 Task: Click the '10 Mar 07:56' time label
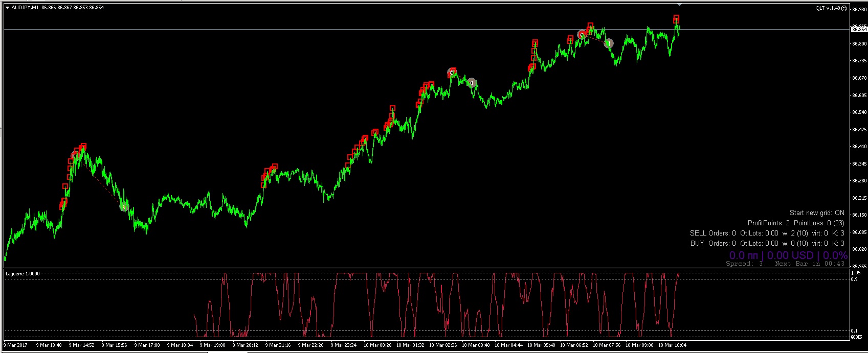click(606, 345)
